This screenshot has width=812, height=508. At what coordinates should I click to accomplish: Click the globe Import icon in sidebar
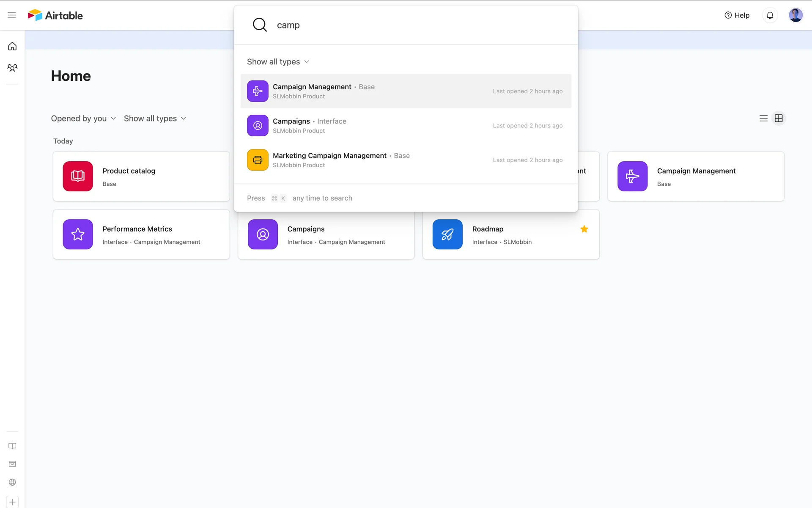pos(12,482)
